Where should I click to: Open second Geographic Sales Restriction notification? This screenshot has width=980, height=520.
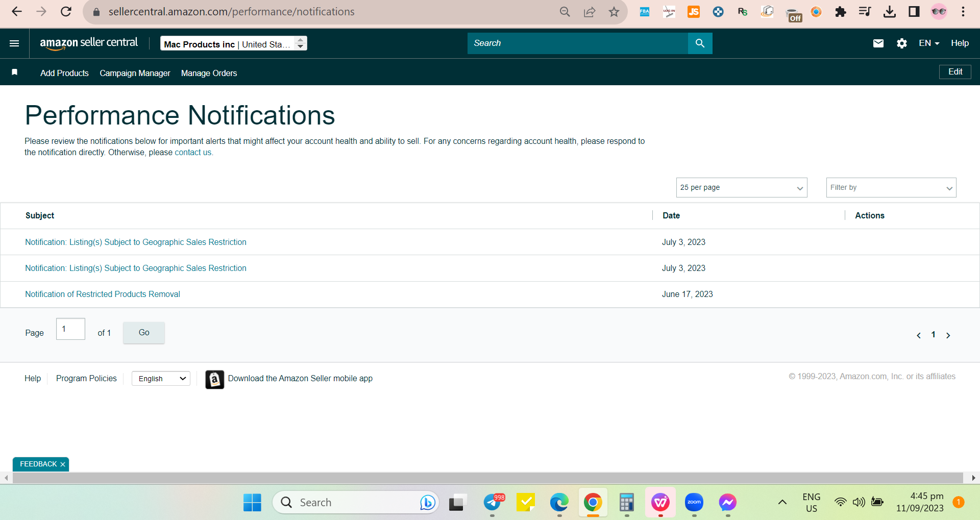[x=136, y=268]
